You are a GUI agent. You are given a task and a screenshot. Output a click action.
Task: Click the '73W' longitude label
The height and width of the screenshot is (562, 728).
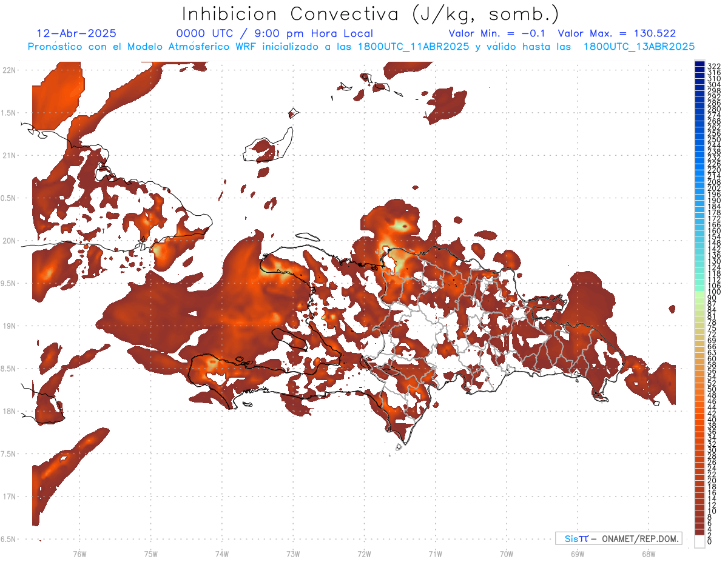pos(293,554)
